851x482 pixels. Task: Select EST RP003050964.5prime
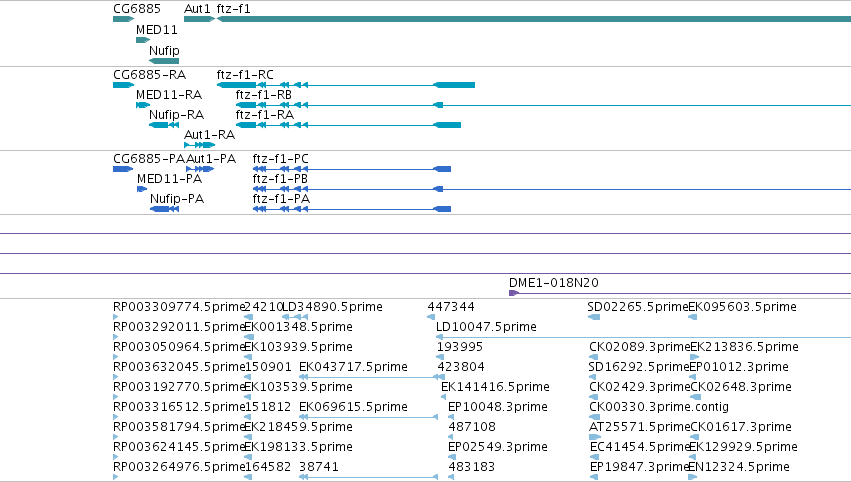[x=179, y=347]
